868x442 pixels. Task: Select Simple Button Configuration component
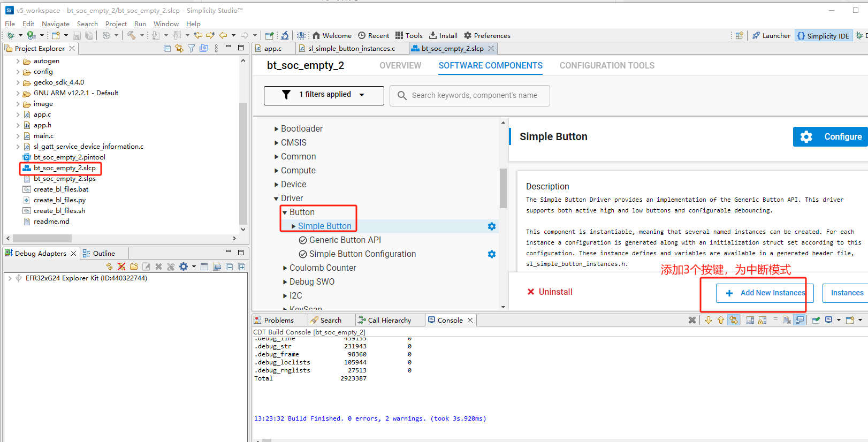click(362, 254)
